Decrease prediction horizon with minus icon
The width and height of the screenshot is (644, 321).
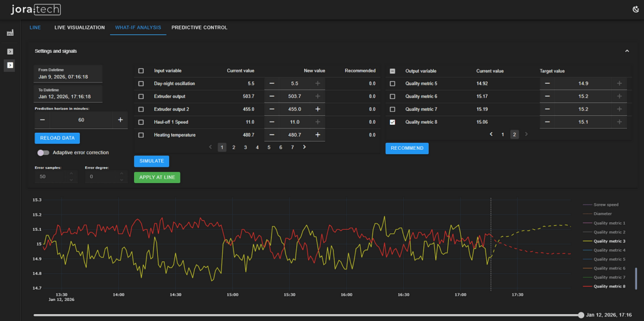point(42,120)
